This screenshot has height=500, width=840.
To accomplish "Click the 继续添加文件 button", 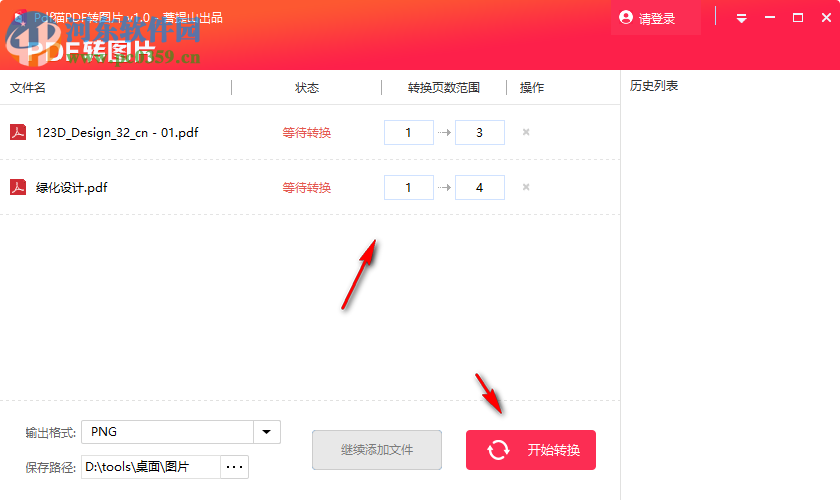I will (x=377, y=450).
